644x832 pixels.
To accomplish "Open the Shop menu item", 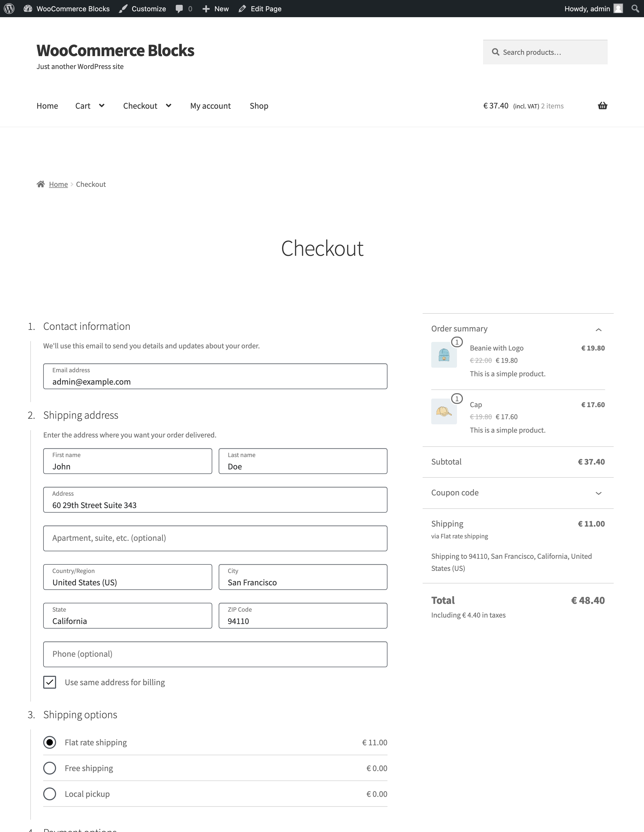I will pyautogui.click(x=259, y=105).
